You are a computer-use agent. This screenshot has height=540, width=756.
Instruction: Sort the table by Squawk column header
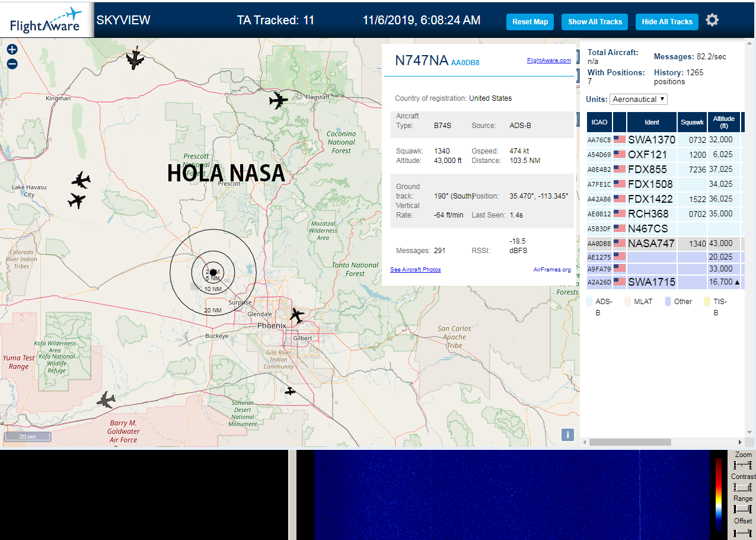pos(693,122)
